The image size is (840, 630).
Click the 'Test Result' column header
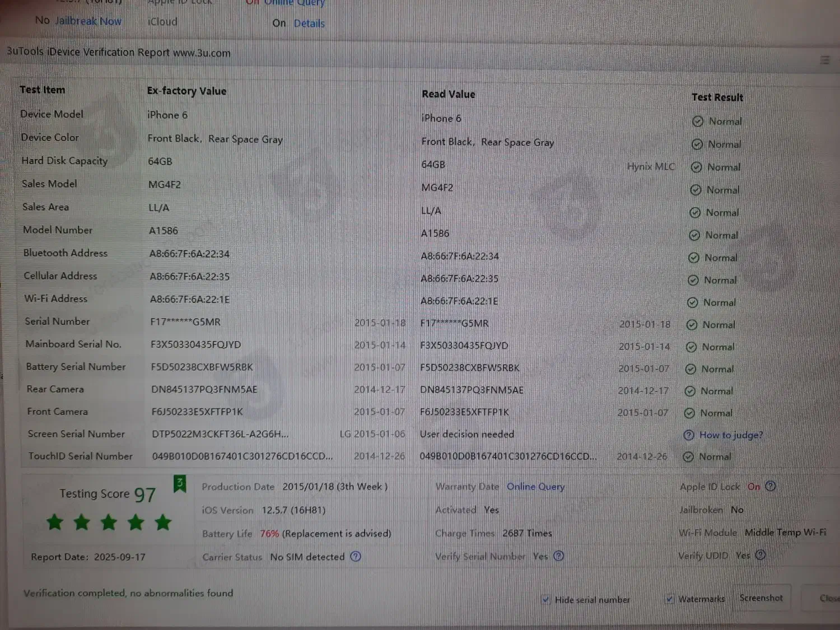[717, 97]
